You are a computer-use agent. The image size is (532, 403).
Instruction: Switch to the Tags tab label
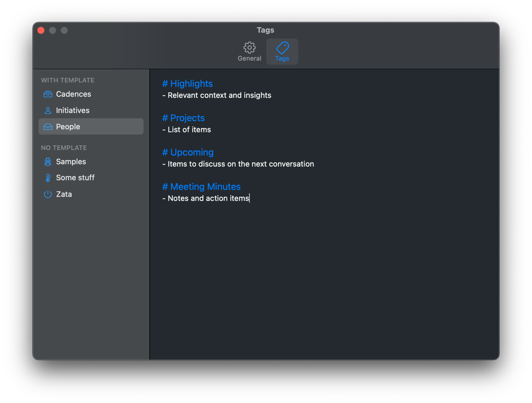click(282, 58)
